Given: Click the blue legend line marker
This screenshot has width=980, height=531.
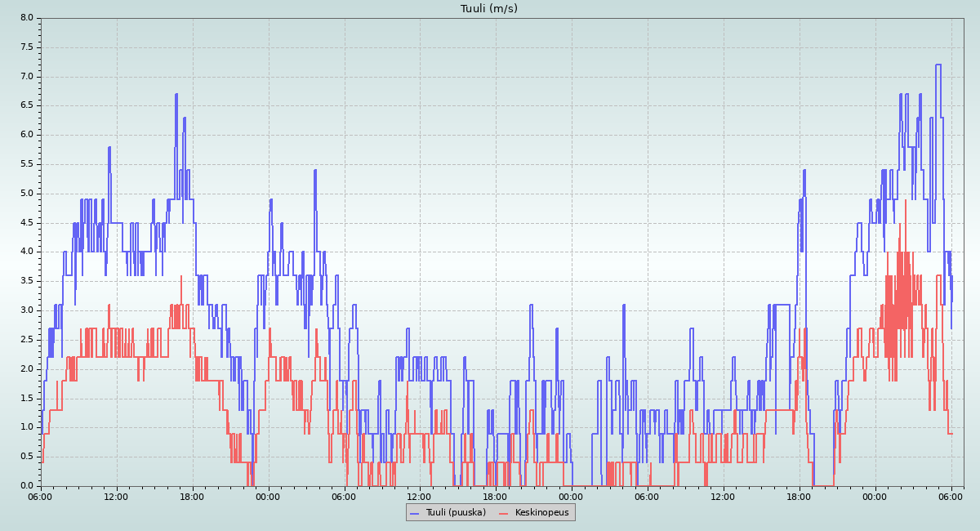Looking at the screenshot, I should point(414,513).
